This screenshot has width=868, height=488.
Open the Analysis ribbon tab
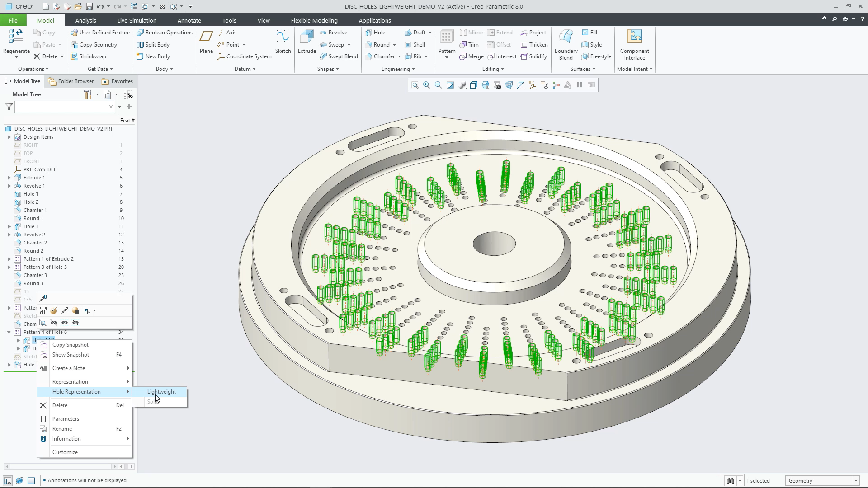(x=85, y=20)
